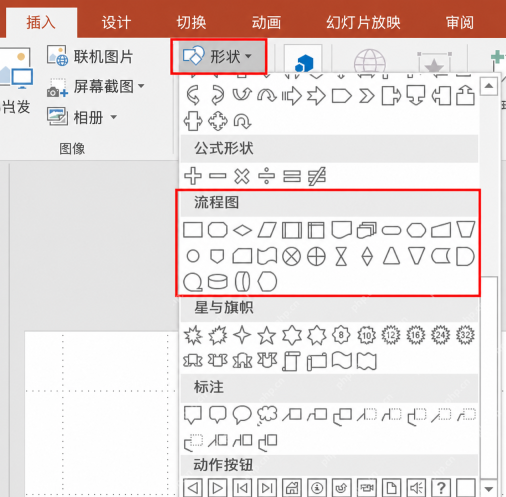Pick the flowchart process rectangle shape
Screen dimensions: 506x497
pos(193,230)
